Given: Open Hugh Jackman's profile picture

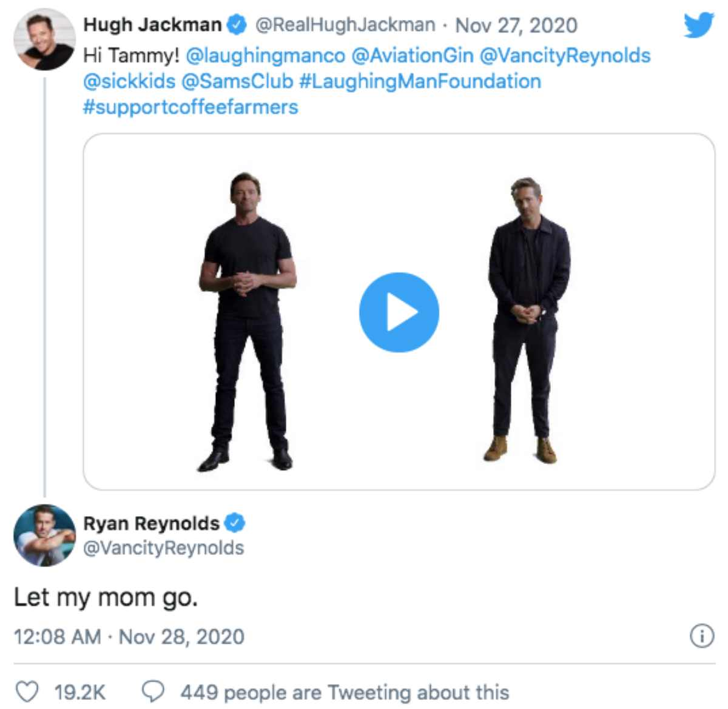Looking at the screenshot, I should pos(44,40).
